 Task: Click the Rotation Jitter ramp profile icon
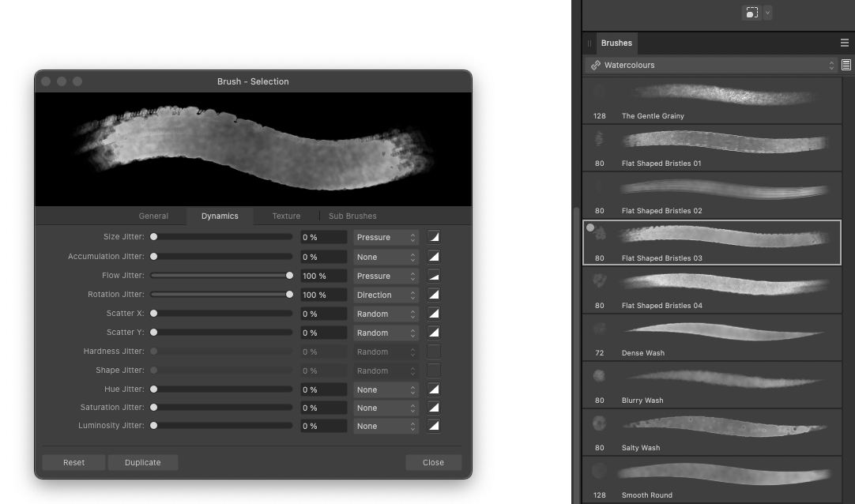click(434, 295)
